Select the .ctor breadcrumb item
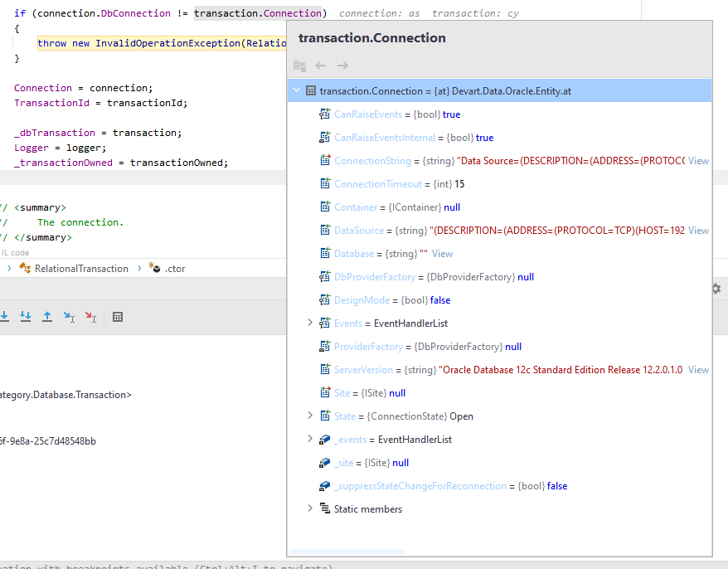 [174, 269]
